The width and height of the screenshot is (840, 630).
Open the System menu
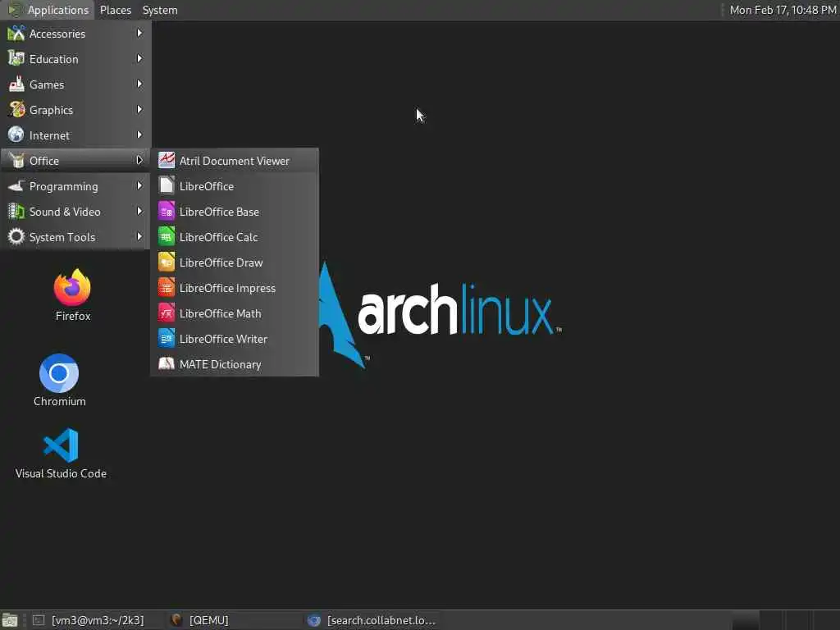pos(160,10)
